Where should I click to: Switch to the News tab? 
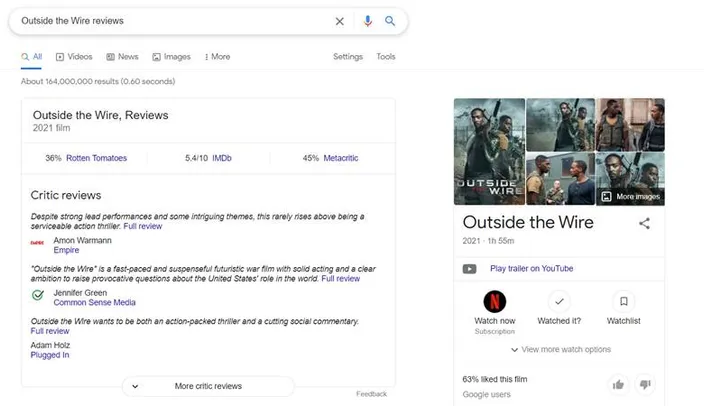point(122,57)
